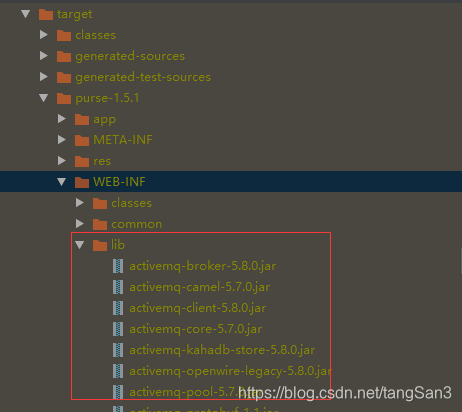Select the WEB-INF label

(x=119, y=182)
